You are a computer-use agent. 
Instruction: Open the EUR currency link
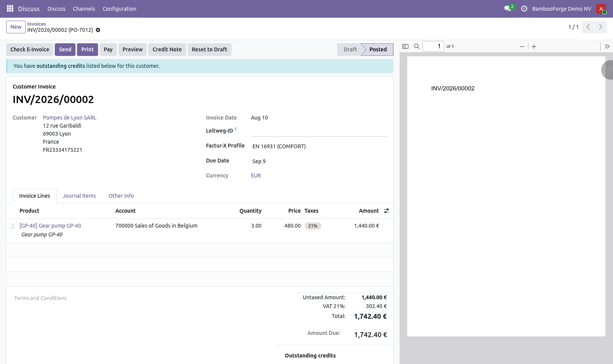tap(256, 175)
